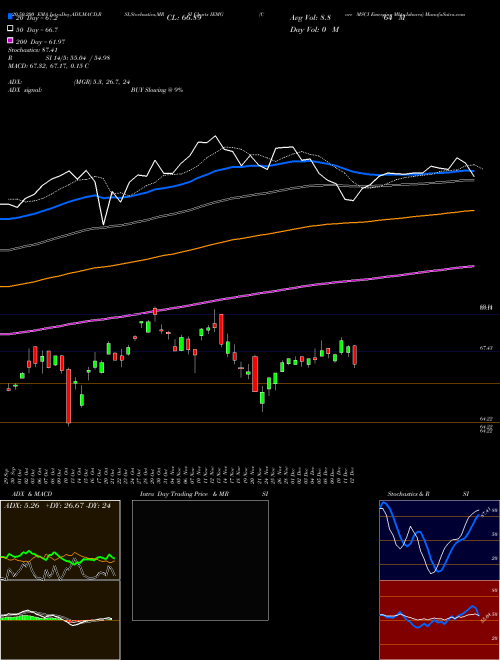The width and height of the screenshot is (500, 660).
Task: Click the last red candlestick on the chart
Action: [x=355, y=355]
